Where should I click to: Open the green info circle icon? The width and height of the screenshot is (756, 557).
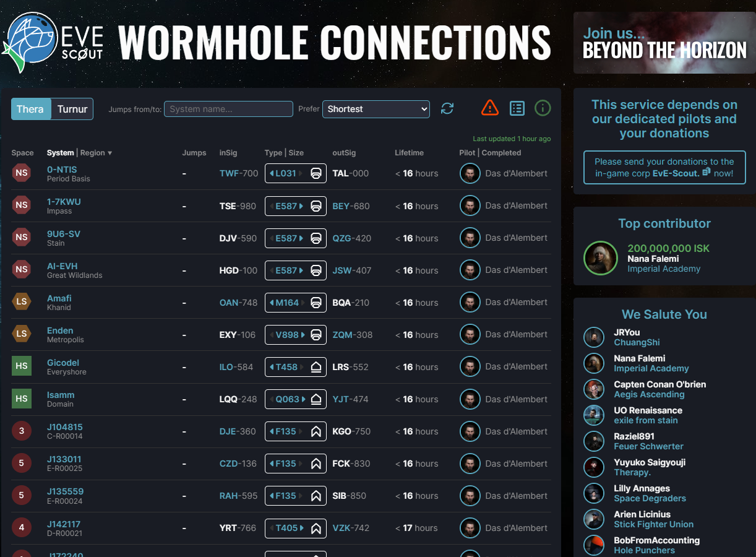(x=543, y=108)
